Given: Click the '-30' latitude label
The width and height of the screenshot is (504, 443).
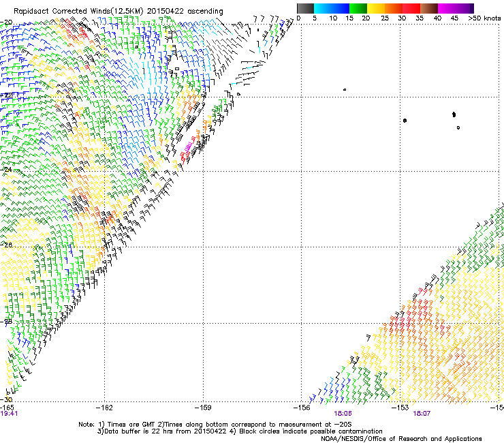Looking at the screenshot, I should tap(6, 399).
